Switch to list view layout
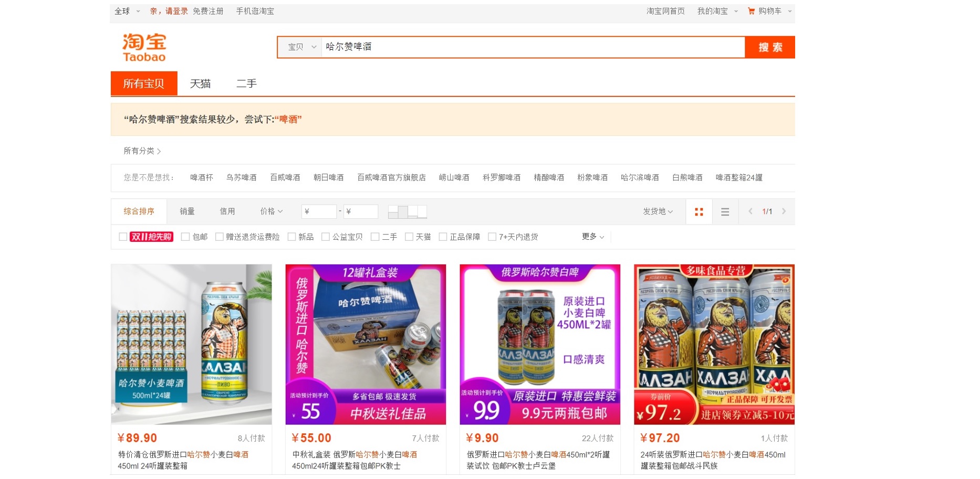The height and width of the screenshot is (479, 980). tap(725, 212)
